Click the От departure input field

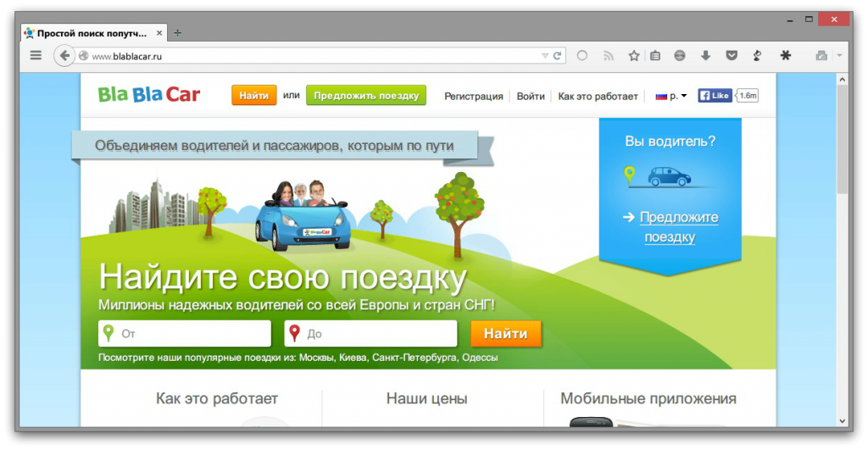point(193,334)
